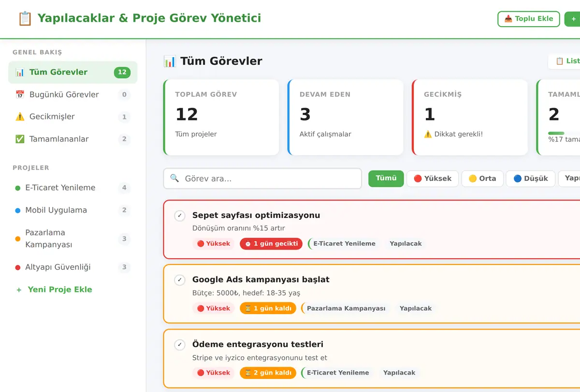The height and width of the screenshot is (392, 580).
Task: Tick the Ödeme entegrasyonu testleri checkbox
Action: click(180, 345)
